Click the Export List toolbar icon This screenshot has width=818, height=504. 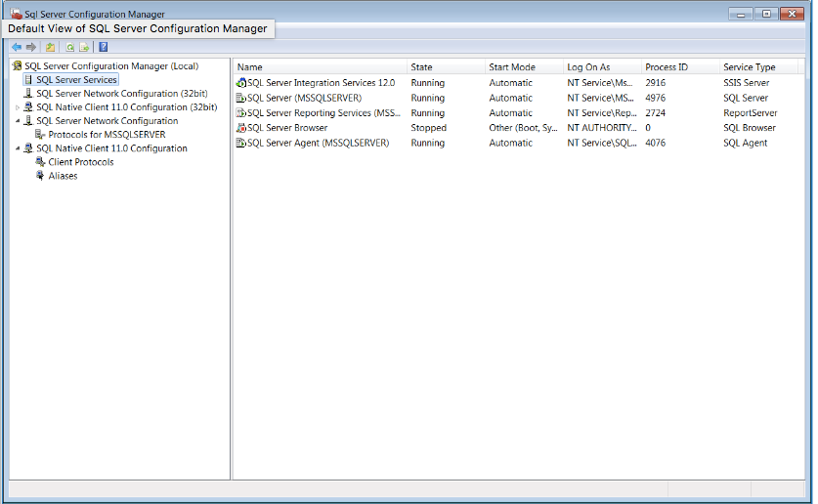point(84,47)
